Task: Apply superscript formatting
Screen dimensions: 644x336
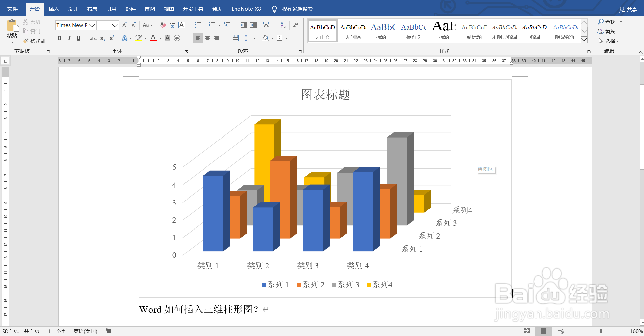Action: point(112,38)
